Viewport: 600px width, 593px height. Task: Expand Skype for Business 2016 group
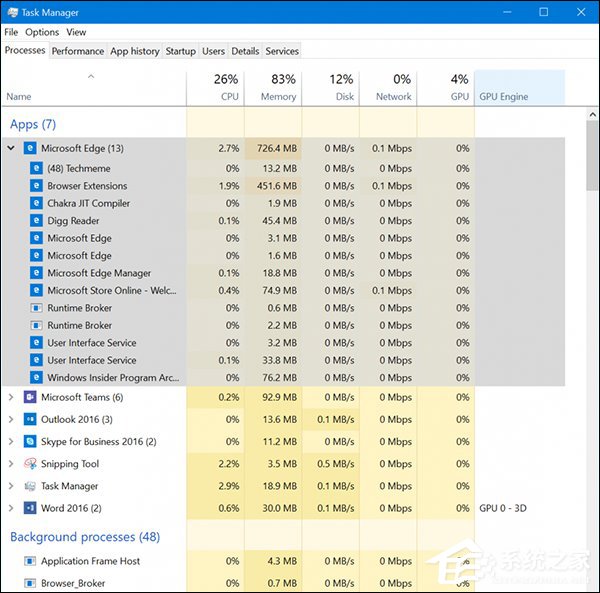tap(11, 441)
